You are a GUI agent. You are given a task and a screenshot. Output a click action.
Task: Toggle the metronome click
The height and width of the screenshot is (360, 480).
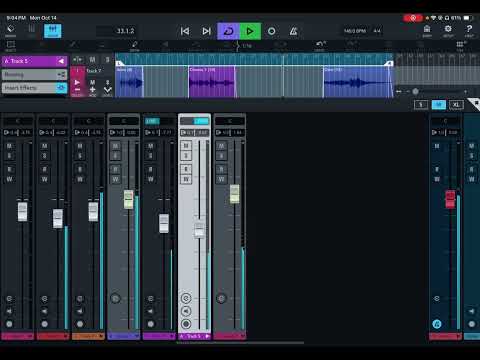point(293,31)
